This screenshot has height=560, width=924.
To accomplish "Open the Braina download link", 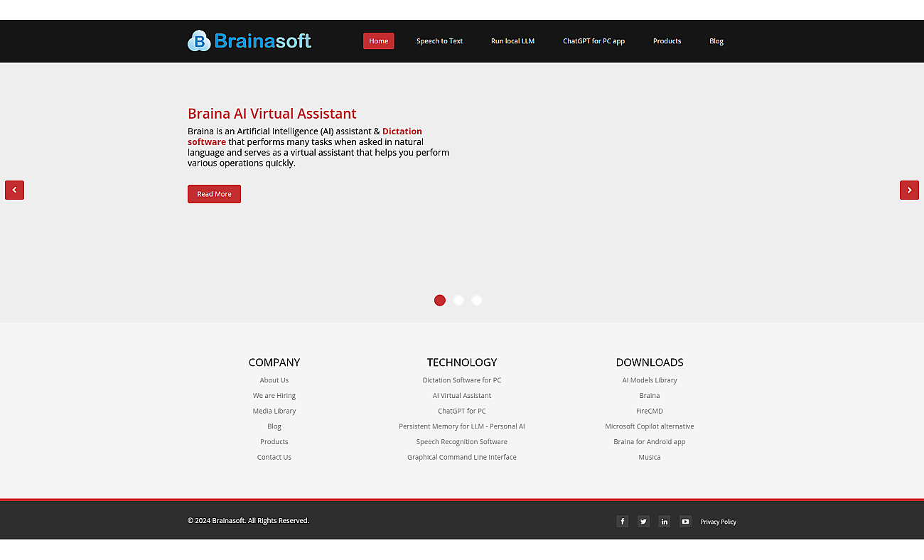I will (650, 396).
